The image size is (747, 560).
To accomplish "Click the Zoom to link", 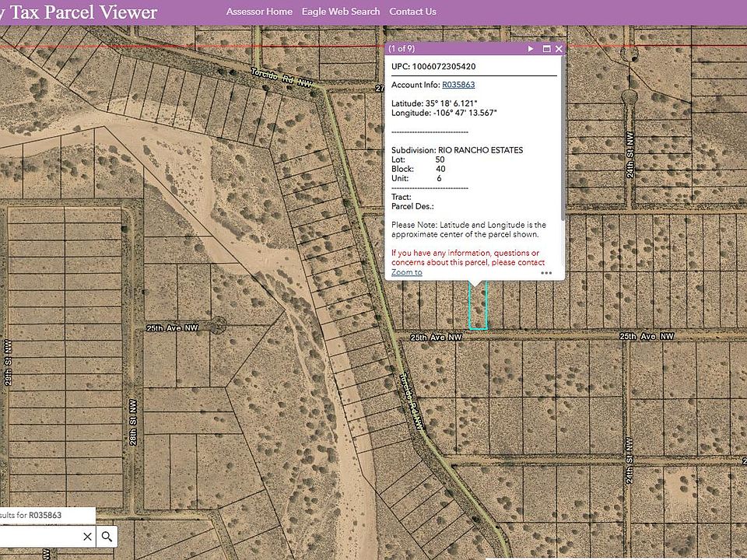I will pos(407,272).
